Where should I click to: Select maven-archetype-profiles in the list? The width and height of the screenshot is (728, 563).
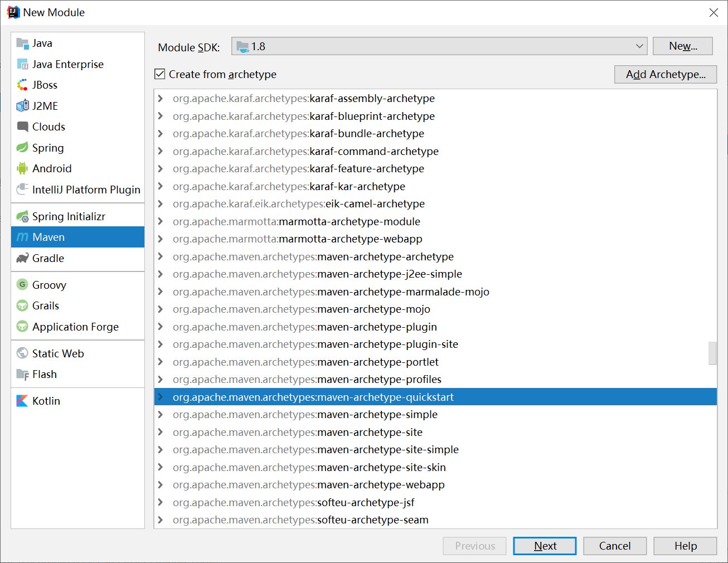click(435, 379)
